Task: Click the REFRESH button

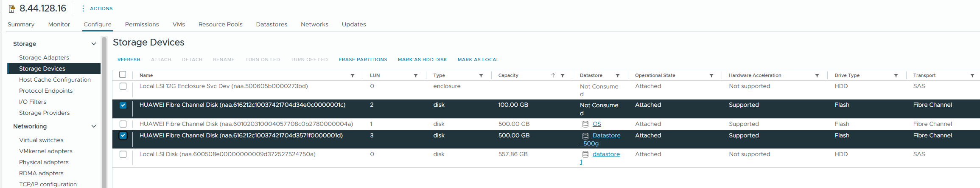Action: [129, 60]
